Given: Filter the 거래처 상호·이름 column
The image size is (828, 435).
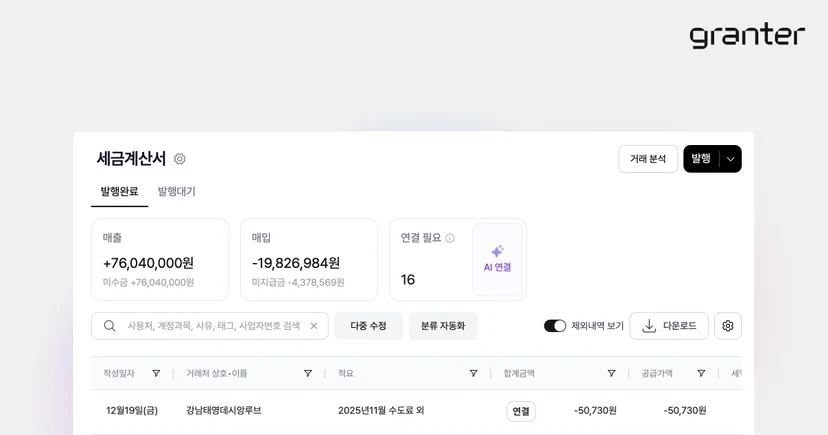Looking at the screenshot, I should coord(308,373).
